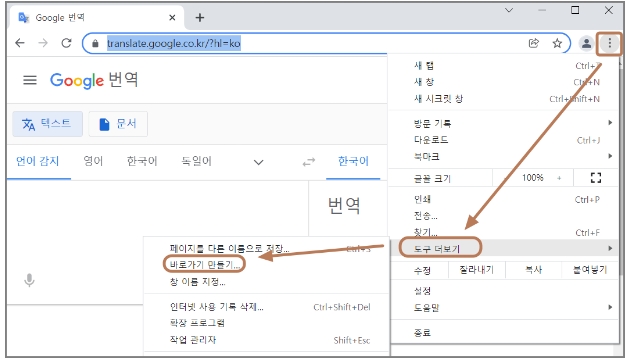Choose 한국어 source language
This screenshot has height=360, width=628.
142,161
